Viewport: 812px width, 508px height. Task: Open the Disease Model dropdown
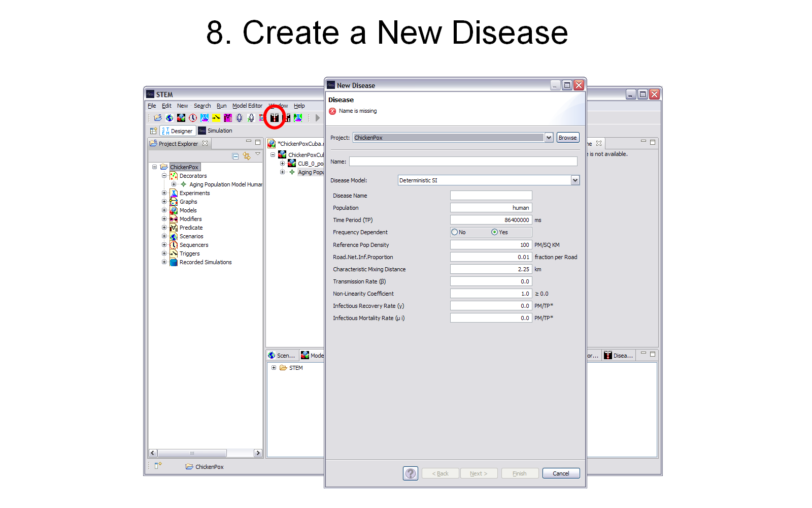tap(575, 180)
